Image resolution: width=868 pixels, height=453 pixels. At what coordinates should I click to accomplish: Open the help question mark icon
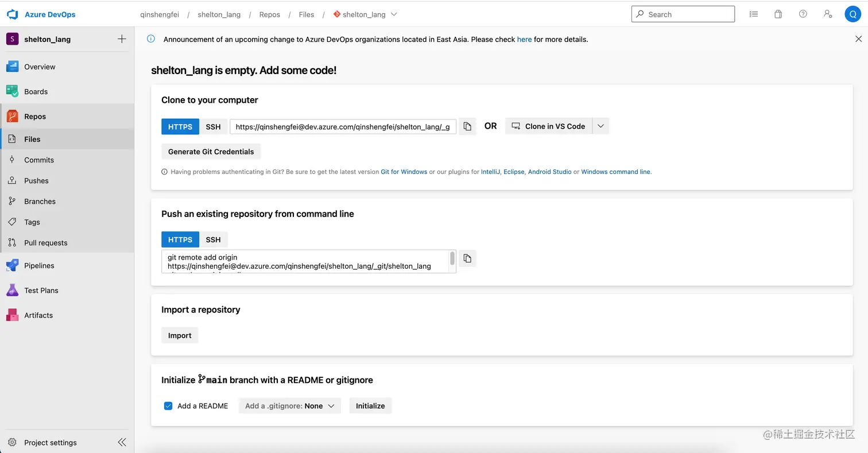click(x=803, y=14)
